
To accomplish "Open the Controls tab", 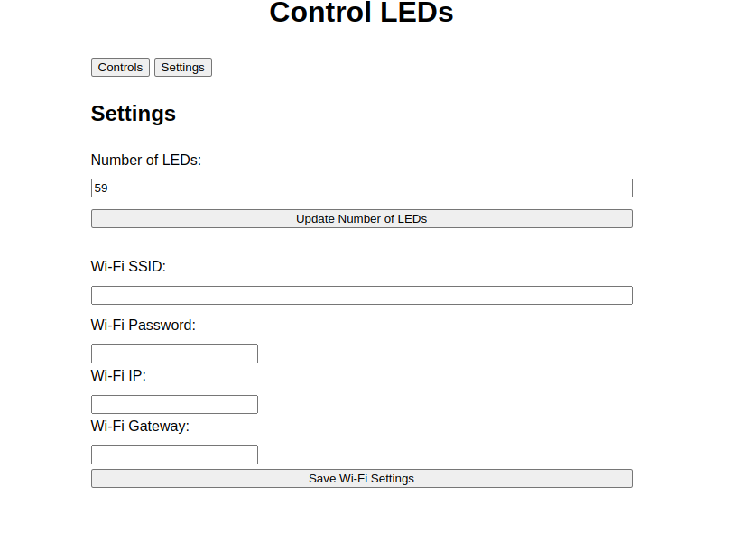I will pos(120,68).
